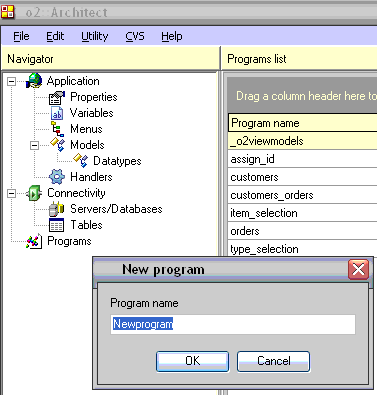Select Servers/Databases label in Navigator

(x=116, y=209)
